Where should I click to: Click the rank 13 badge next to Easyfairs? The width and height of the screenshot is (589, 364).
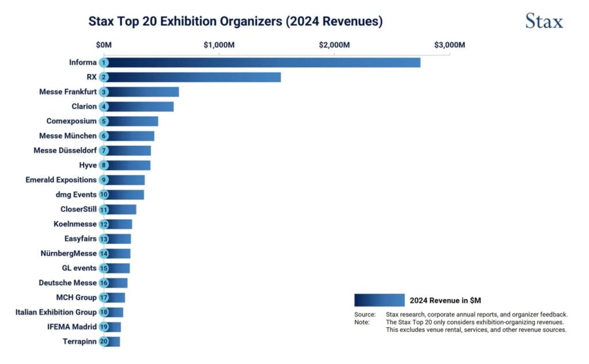(x=104, y=239)
